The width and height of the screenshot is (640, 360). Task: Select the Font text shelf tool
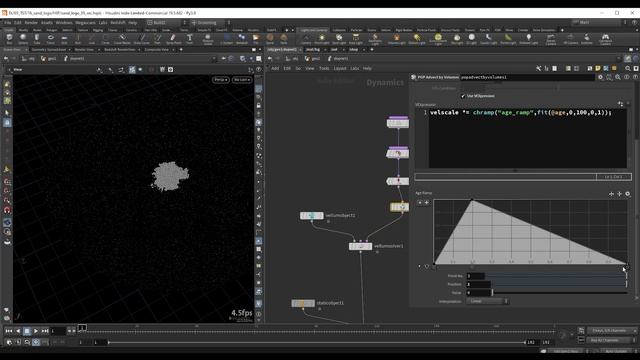coord(189,39)
